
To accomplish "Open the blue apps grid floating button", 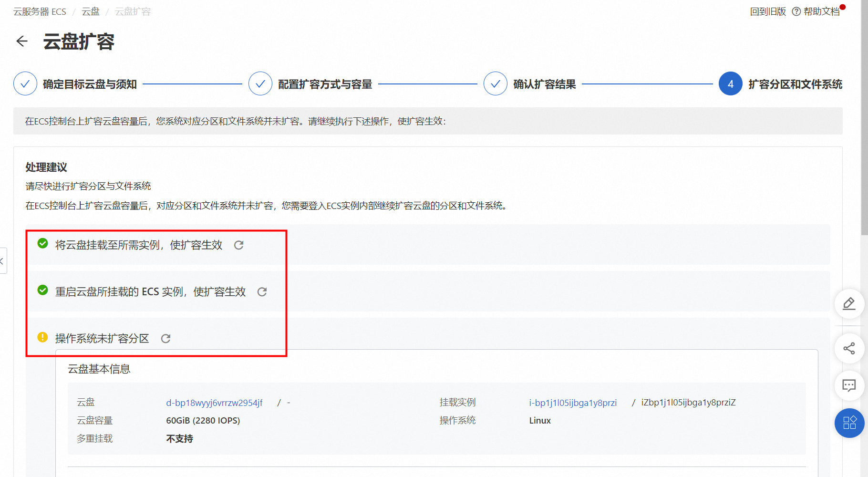I will click(849, 423).
